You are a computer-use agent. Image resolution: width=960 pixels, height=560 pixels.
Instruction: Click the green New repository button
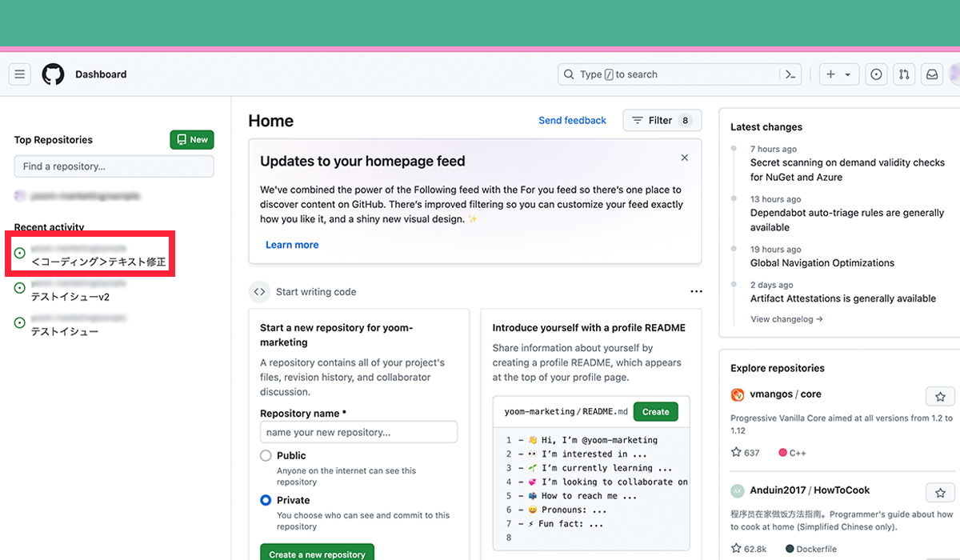pos(192,139)
